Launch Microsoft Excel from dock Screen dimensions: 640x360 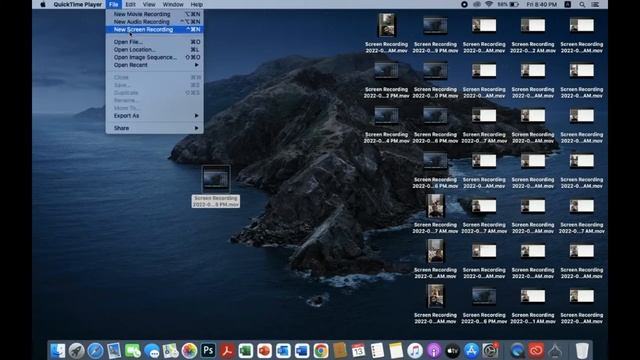point(246,351)
